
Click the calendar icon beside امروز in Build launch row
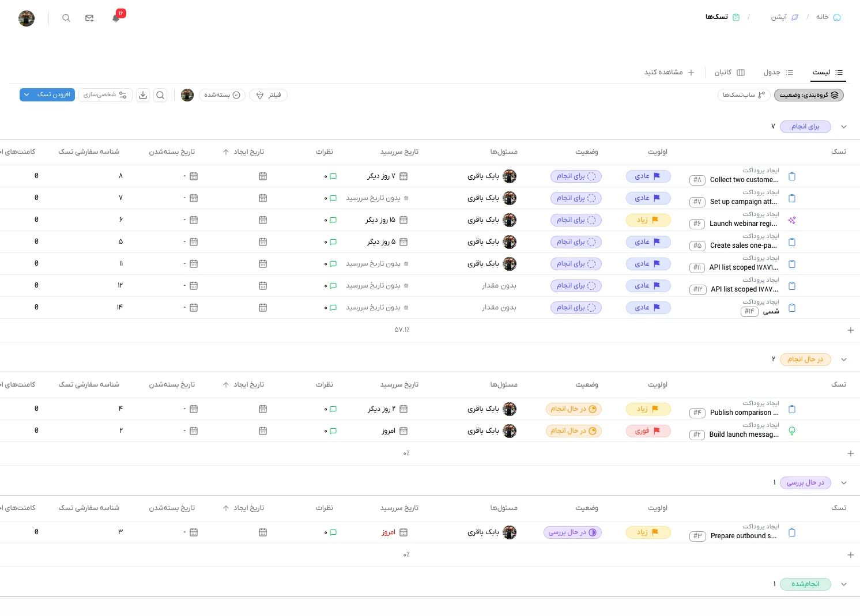pos(403,431)
